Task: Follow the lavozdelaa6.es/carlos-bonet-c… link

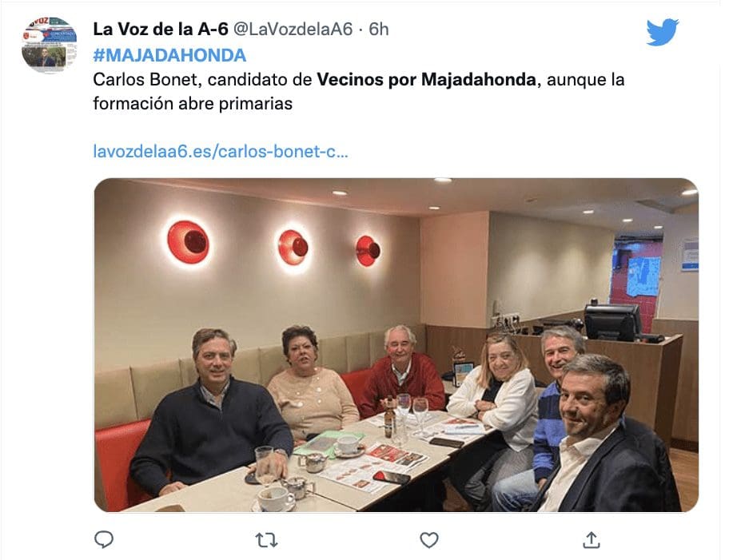Action: tap(221, 152)
